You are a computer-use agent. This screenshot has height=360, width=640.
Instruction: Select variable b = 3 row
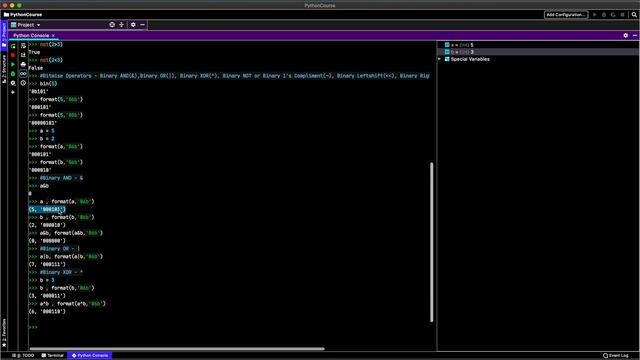tap(538, 52)
